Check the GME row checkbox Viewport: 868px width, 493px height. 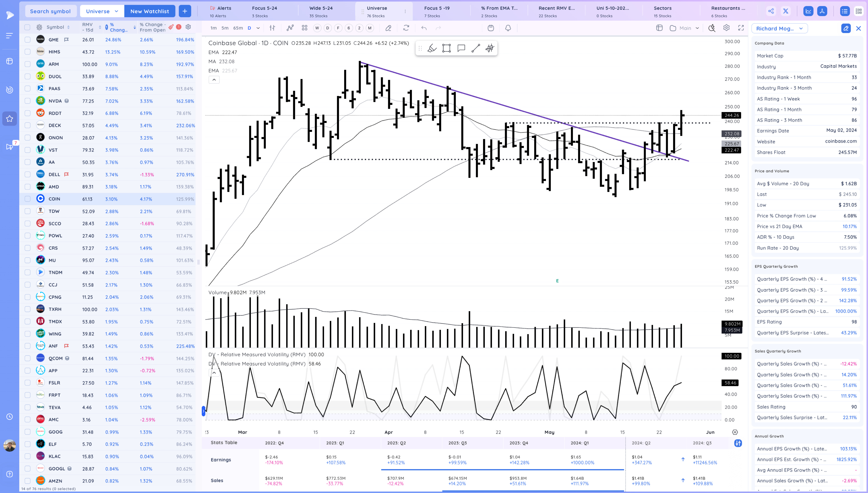[x=27, y=40]
